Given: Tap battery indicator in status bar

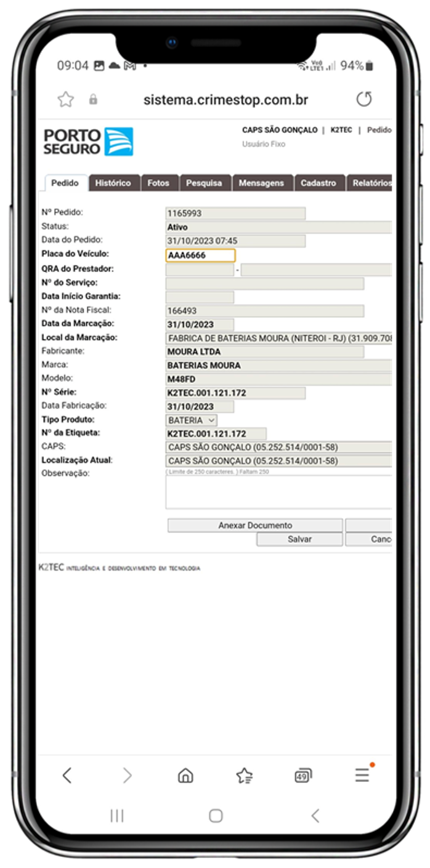Looking at the screenshot, I should [x=369, y=66].
